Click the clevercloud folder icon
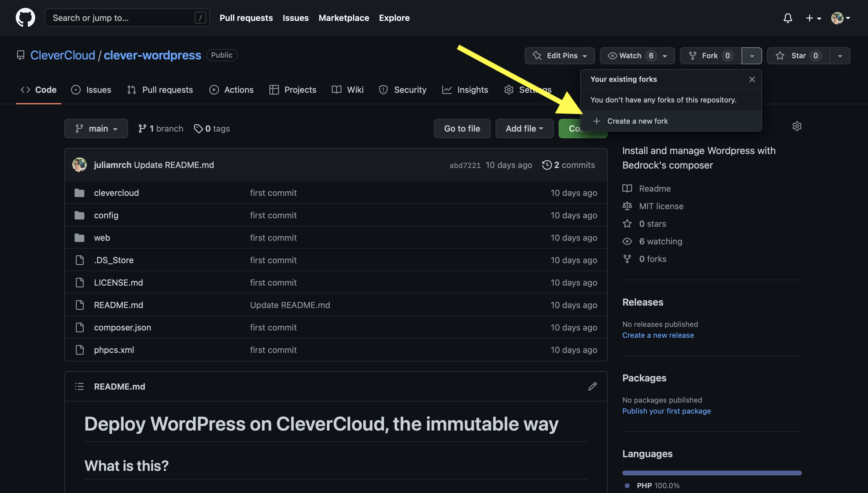The width and height of the screenshot is (868, 493). pos(79,193)
